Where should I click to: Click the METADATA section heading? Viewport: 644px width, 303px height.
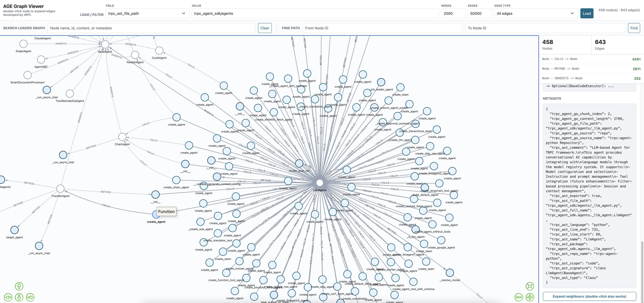tap(552, 98)
